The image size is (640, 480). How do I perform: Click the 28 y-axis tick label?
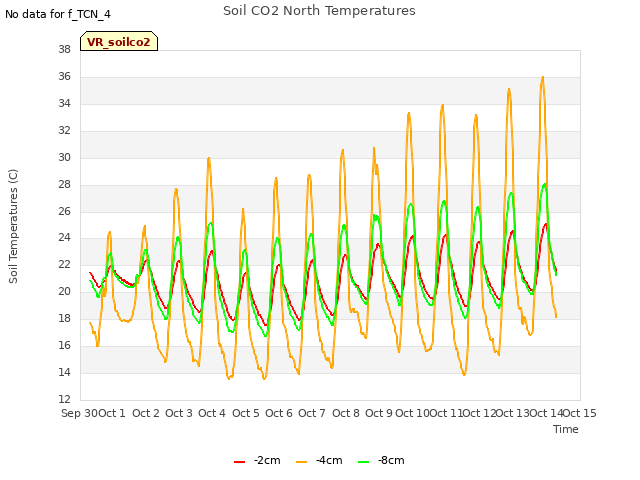64,184
